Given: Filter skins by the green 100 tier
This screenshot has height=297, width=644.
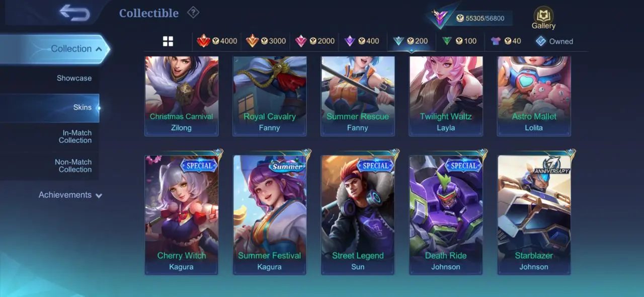Looking at the screenshot, I should [459, 41].
